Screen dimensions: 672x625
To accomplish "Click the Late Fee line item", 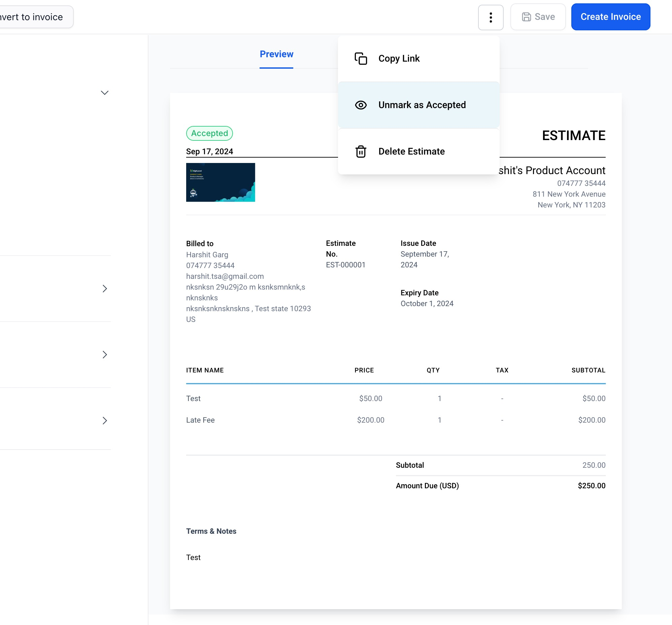I will pos(200,420).
